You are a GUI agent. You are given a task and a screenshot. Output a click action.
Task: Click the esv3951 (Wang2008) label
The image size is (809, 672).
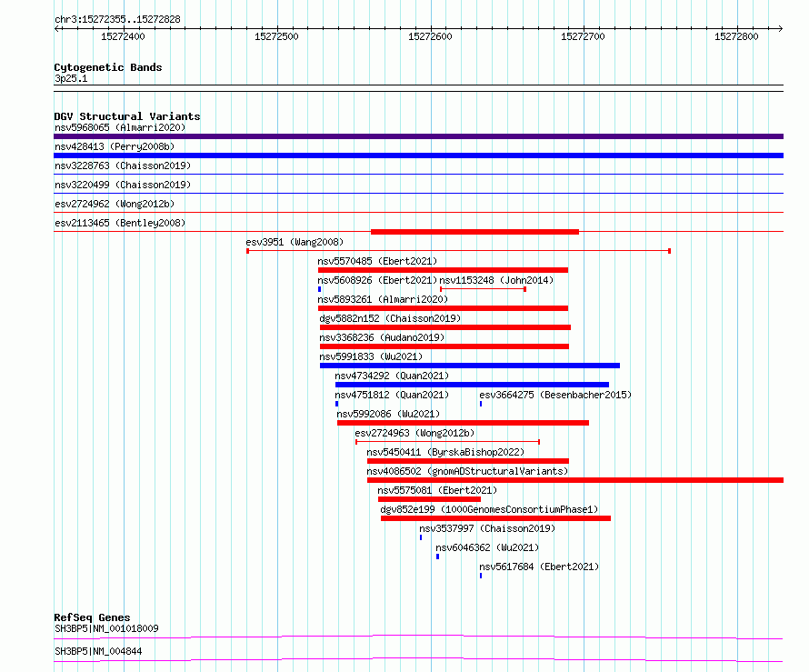click(295, 242)
